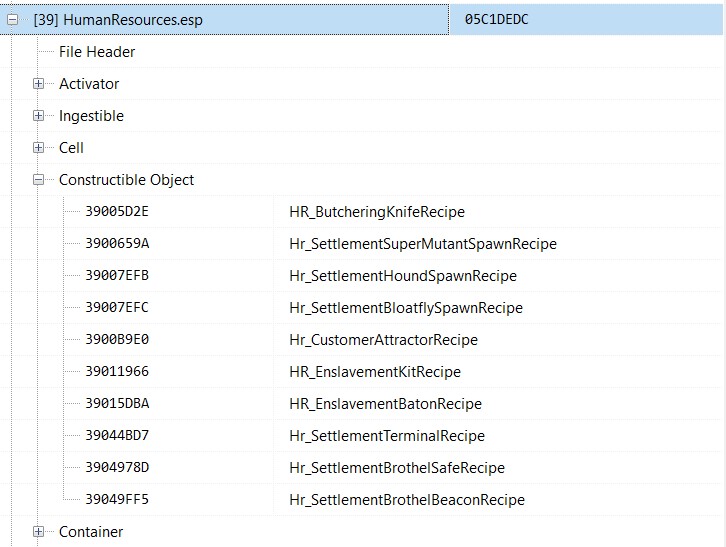Select the Ingestible label
Image resolution: width=726 pixels, height=547 pixels.
(91, 116)
